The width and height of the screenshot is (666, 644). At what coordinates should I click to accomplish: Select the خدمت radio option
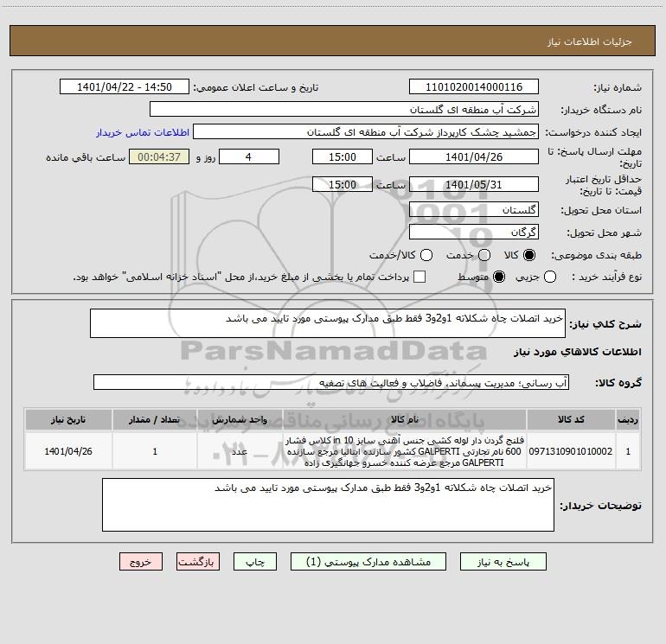point(484,255)
